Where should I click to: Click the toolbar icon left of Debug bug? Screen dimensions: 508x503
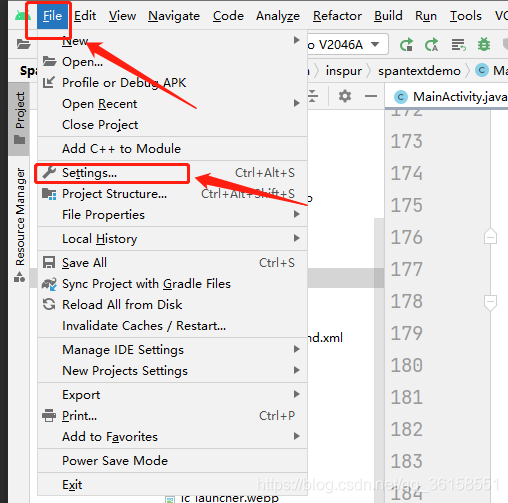(x=459, y=44)
